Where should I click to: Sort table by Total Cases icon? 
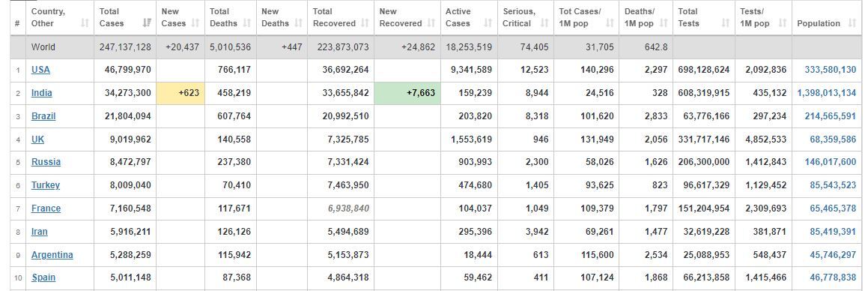(147, 23)
